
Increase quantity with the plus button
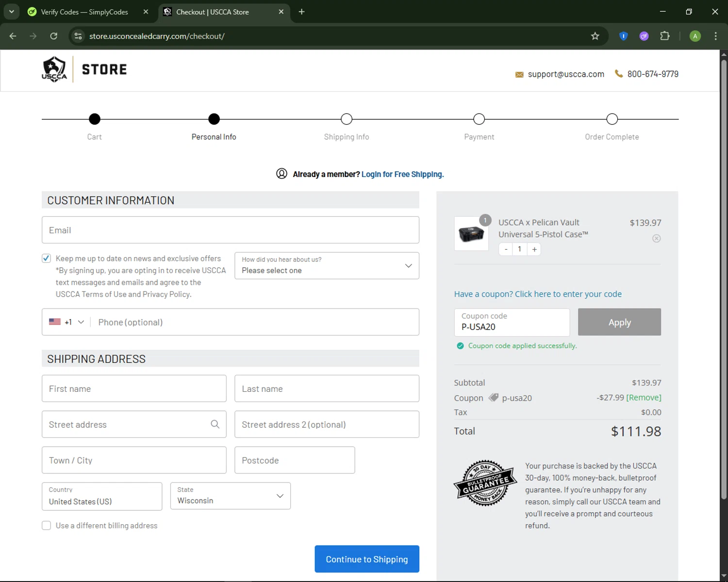[534, 249]
